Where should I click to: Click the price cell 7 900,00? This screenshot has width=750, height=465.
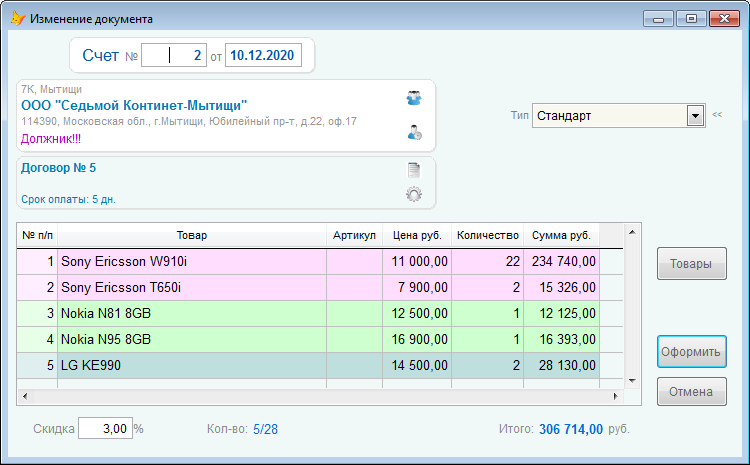click(417, 288)
